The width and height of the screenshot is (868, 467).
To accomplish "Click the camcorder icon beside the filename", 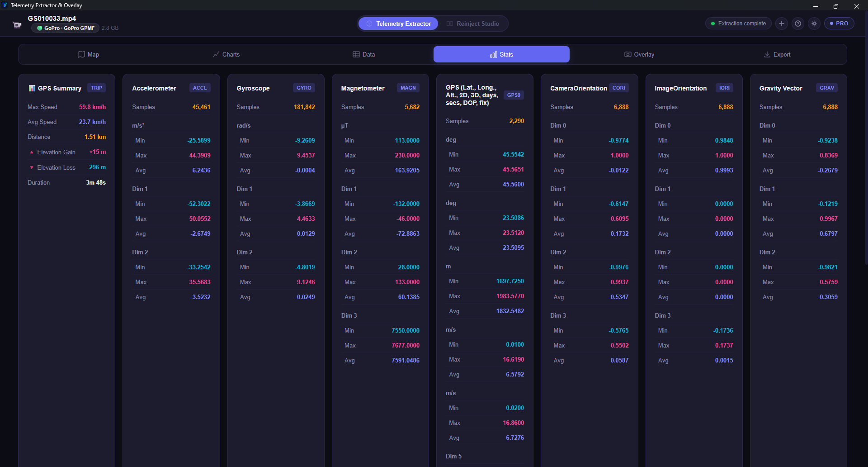I will 17,25.
